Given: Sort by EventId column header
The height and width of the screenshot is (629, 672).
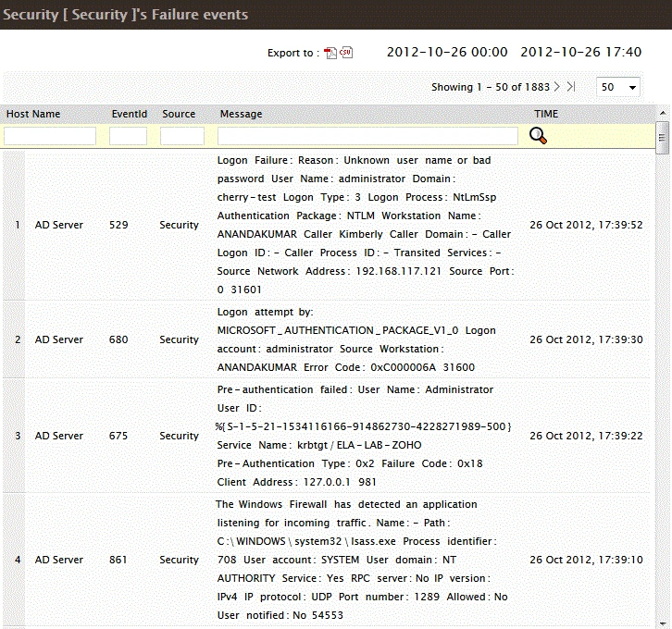Looking at the screenshot, I should [x=130, y=114].
